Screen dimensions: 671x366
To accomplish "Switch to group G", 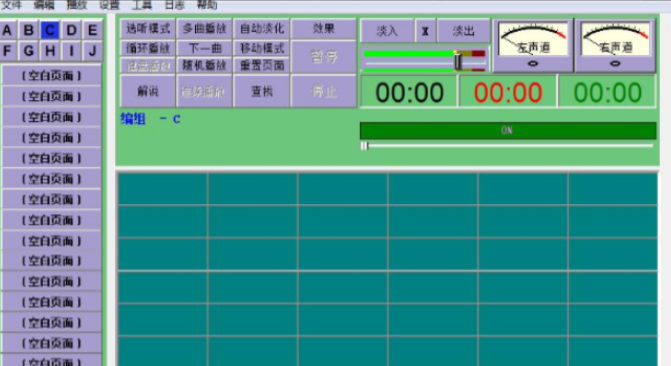I will tap(29, 51).
